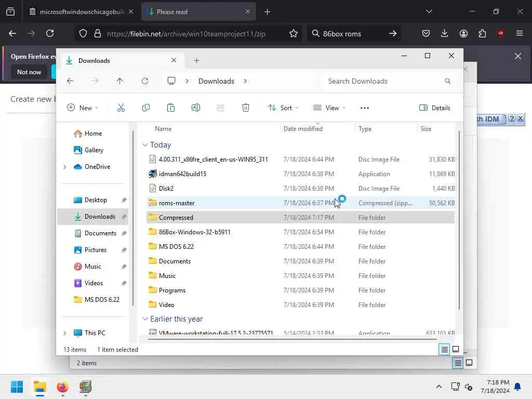The image size is (532, 399).
Task: Open Firefox Extensions puzzle icon
Action: click(x=482, y=33)
